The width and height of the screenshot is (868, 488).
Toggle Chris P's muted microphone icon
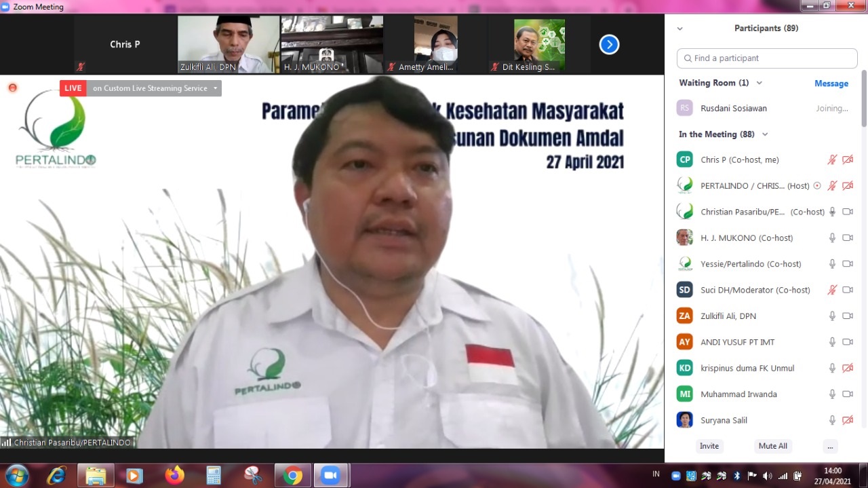pos(832,160)
